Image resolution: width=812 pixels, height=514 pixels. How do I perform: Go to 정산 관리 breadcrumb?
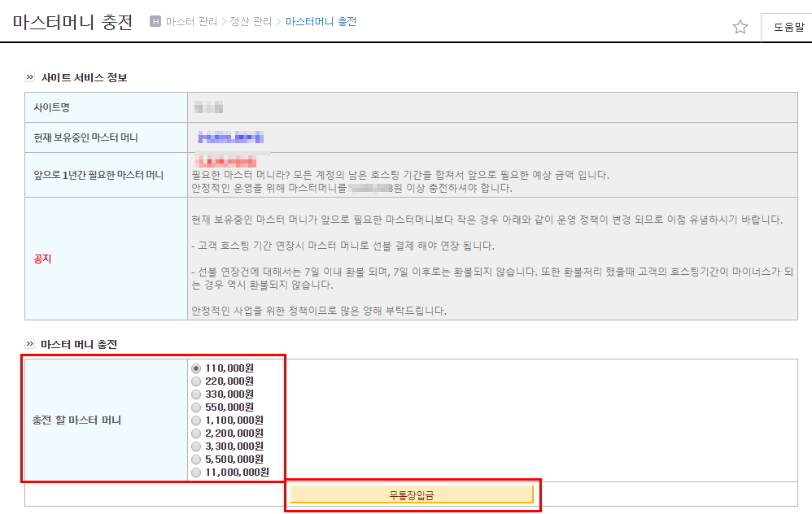pyautogui.click(x=251, y=21)
